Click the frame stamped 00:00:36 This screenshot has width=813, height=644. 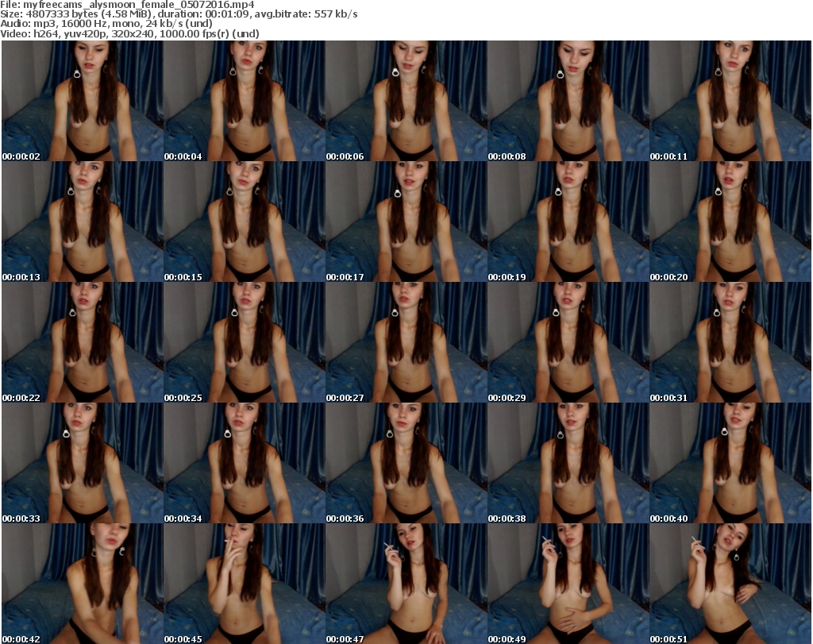pyautogui.click(x=406, y=464)
